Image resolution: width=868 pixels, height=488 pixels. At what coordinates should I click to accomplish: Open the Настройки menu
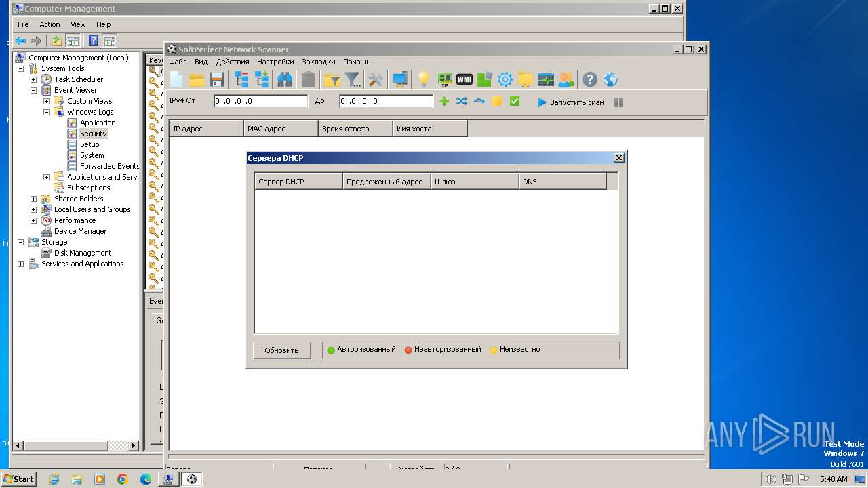275,62
